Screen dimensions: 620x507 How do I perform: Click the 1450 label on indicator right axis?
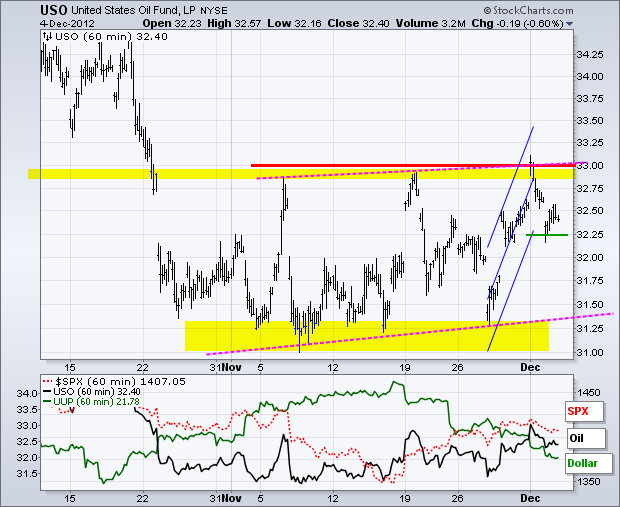click(589, 393)
